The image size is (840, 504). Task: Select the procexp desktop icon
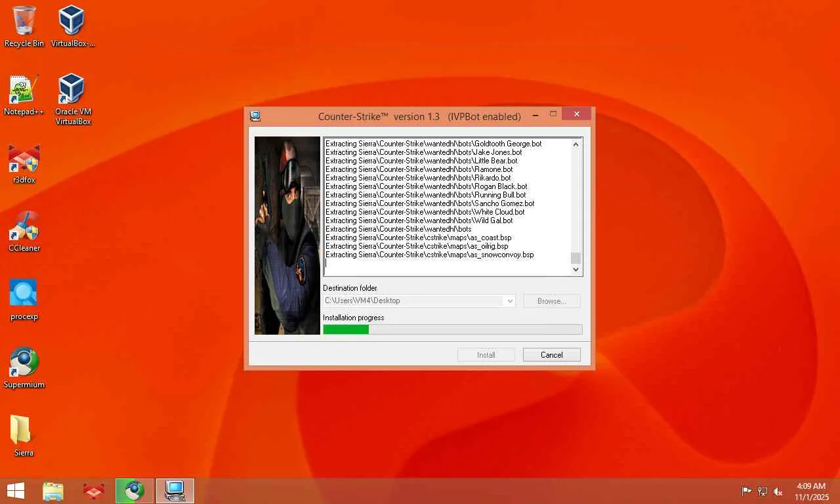point(24,300)
